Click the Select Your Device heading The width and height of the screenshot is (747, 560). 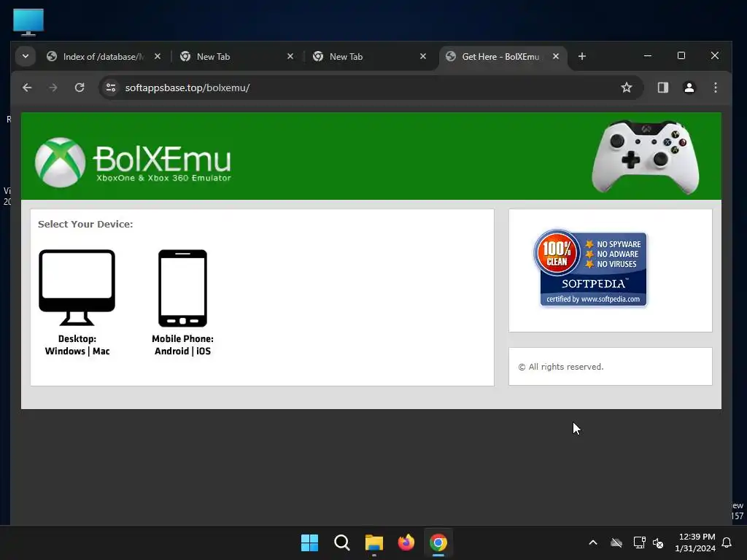[85, 225]
